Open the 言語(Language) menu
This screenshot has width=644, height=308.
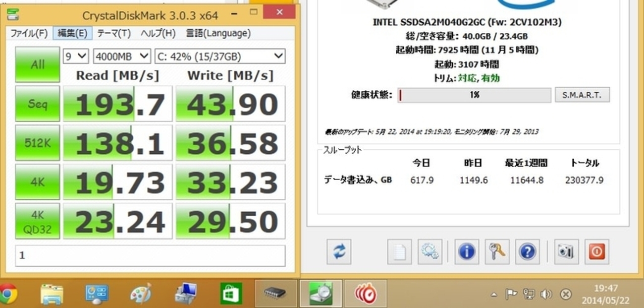point(218,33)
